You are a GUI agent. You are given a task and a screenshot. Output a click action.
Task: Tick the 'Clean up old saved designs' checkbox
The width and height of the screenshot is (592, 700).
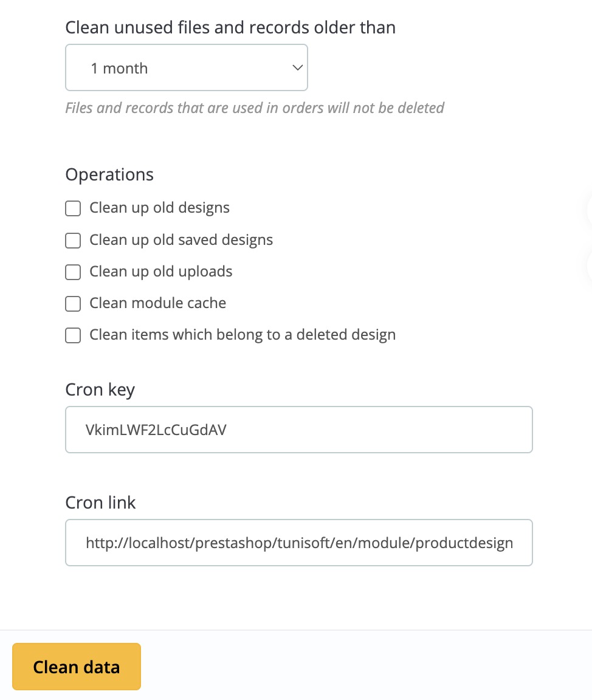tap(73, 241)
